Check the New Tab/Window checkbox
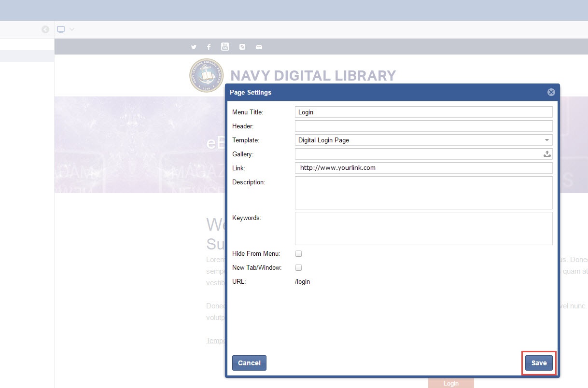This screenshot has width=588, height=388. pyautogui.click(x=298, y=267)
